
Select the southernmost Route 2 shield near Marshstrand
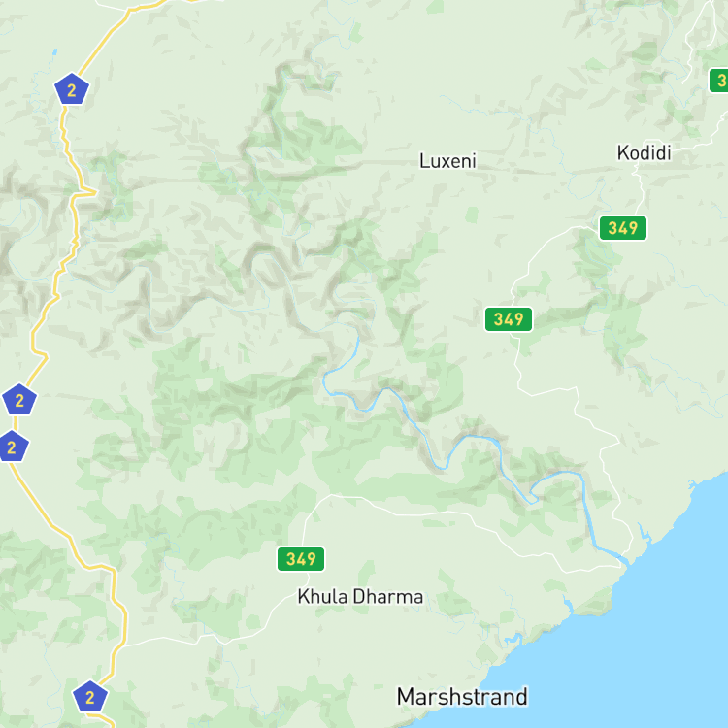pyautogui.click(x=90, y=696)
